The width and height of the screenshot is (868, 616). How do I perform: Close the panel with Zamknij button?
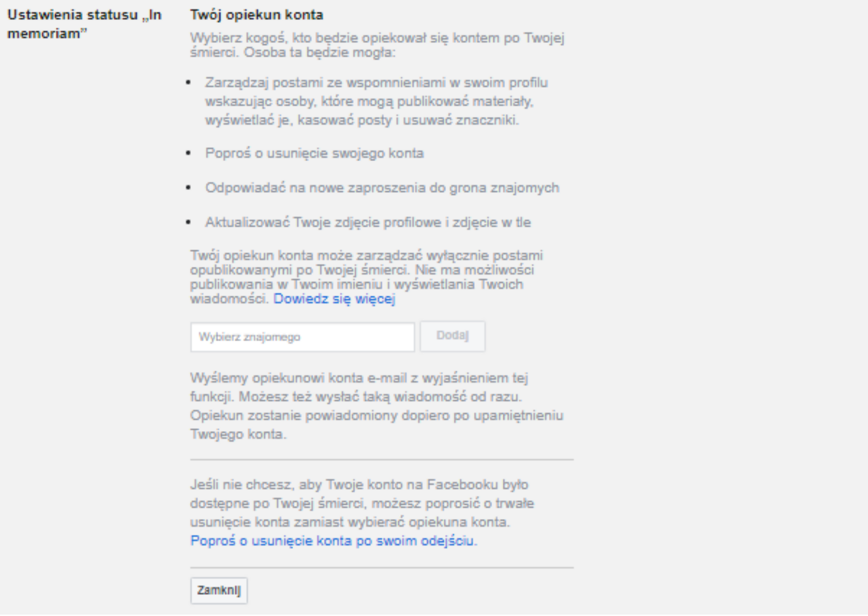click(219, 591)
